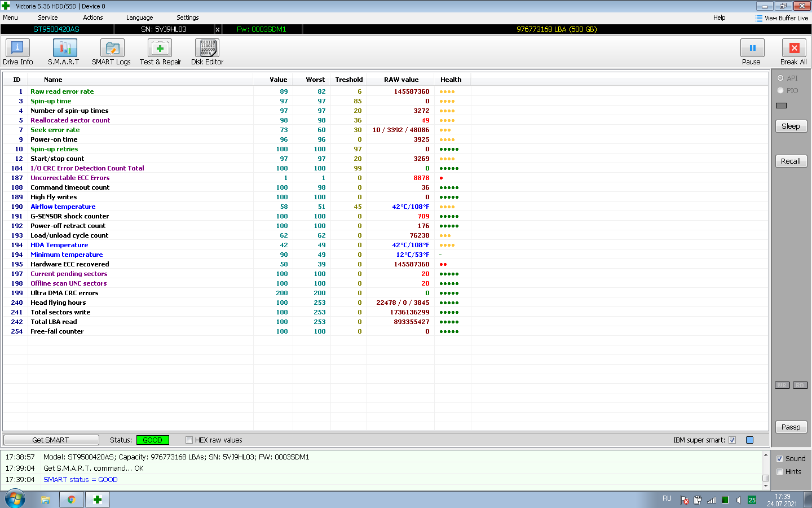Click the blue square beside IBM super smart
Viewport: 812px width, 508px height.
tap(750, 440)
